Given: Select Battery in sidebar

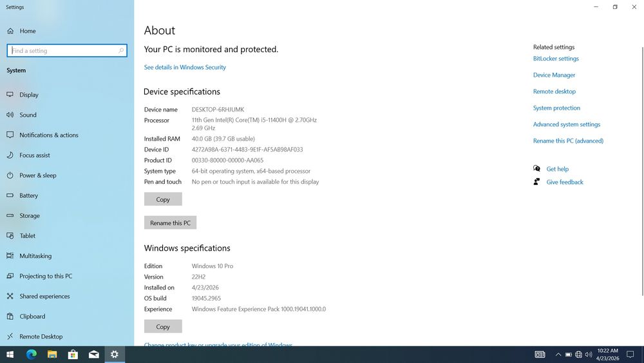Looking at the screenshot, I should [x=28, y=195].
